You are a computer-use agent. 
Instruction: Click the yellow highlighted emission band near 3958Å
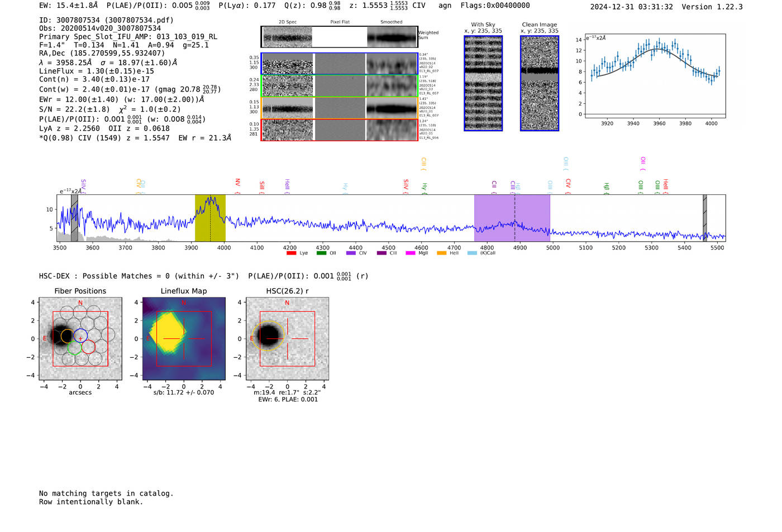click(210, 218)
